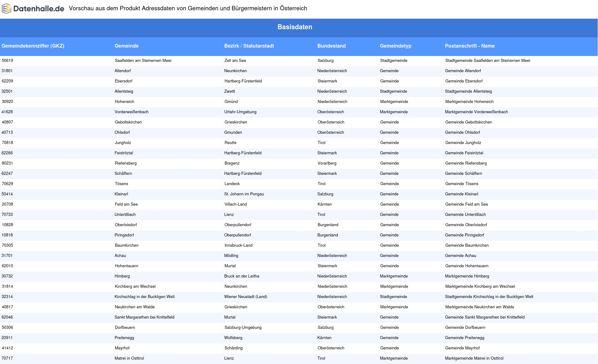Click the Zell am See district cell
The height and width of the screenshot is (364, 598).
click(x=269, y=61)
